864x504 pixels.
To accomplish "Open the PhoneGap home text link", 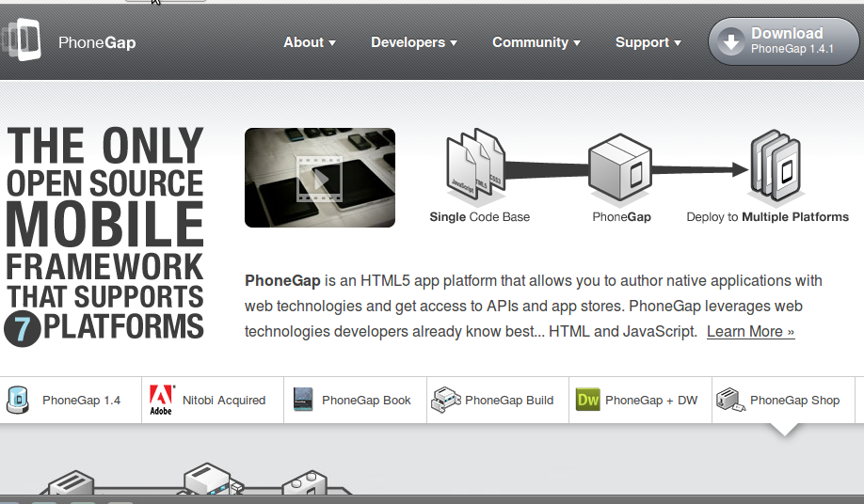I will [x=97, y=42].
